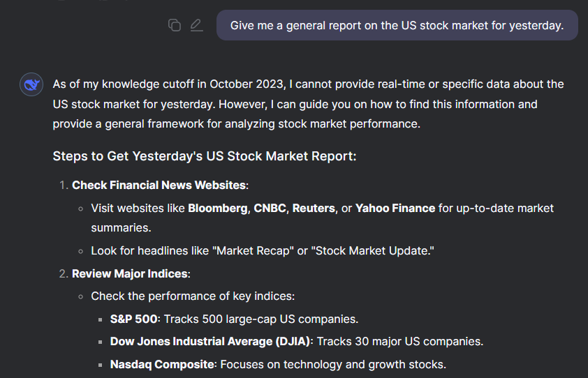The image size is (588, 378).
Task: Click the bold 'S&P 500' label
Action: [135, 319]
